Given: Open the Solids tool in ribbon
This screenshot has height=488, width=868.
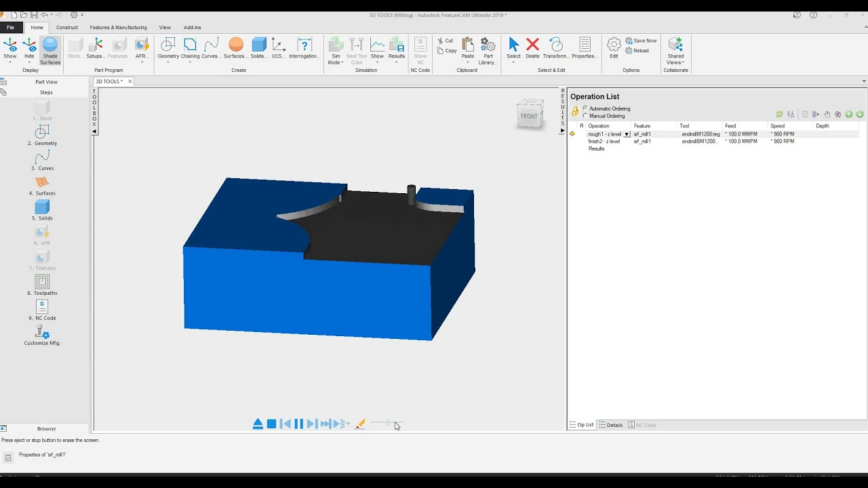Looking at the screenshot, I should (258, 48).
